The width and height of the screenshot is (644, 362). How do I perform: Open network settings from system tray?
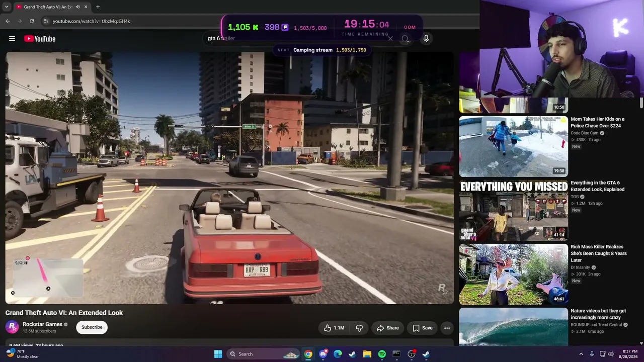602,354
